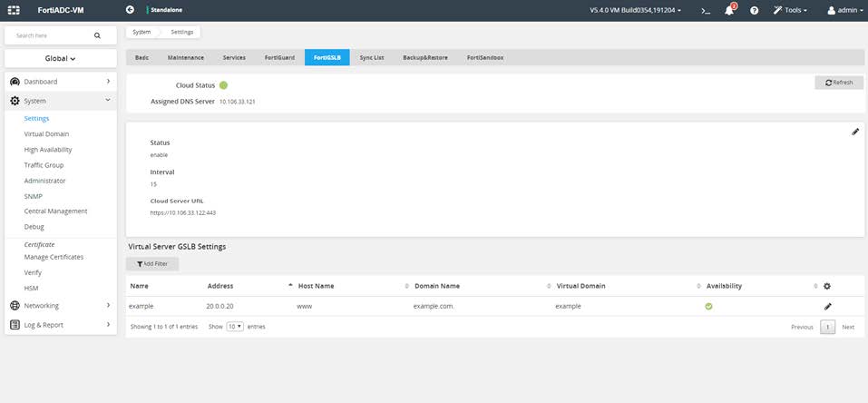Open Settings in the sidebar
Viewport: 868px width, 403px height.
pos(36,119)
